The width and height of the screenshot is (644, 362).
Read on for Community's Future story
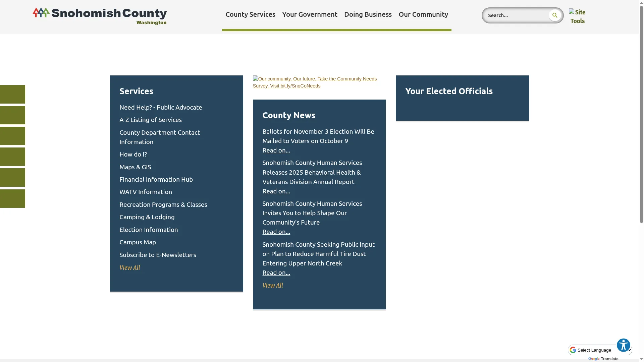(x=276, y=232)
